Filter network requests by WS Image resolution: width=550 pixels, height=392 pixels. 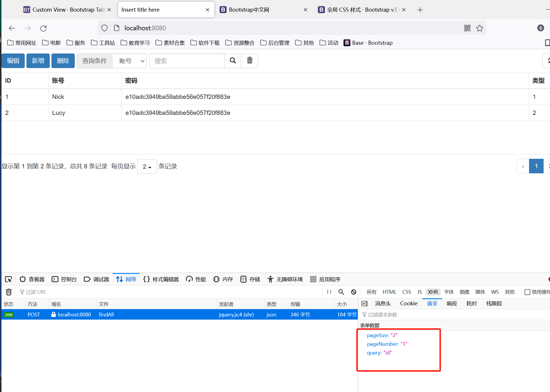click(495, 292)
